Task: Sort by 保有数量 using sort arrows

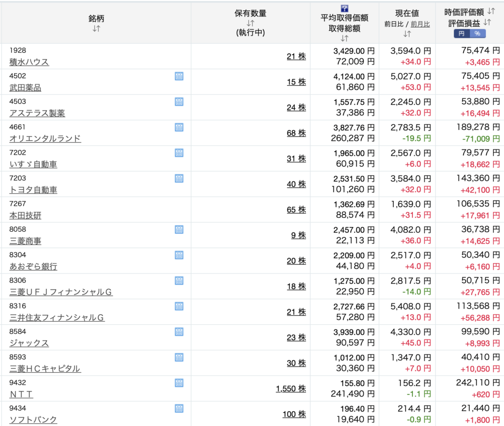Action: (x=251, y=23)
